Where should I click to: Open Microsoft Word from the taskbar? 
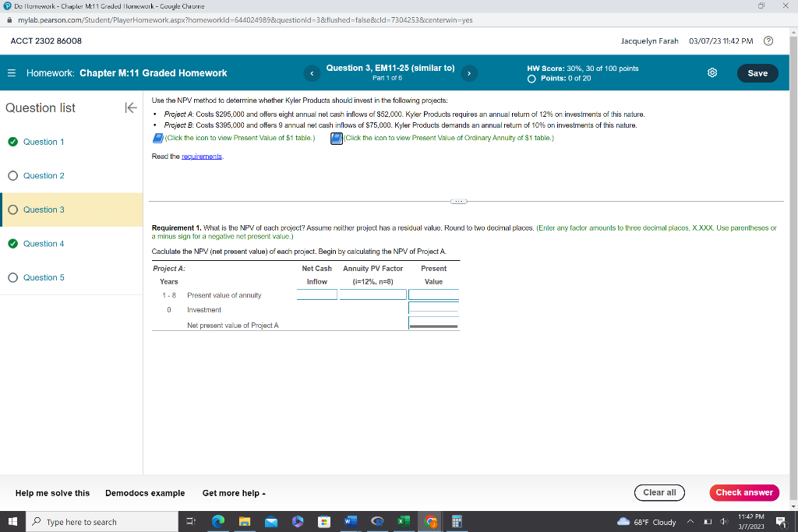pos(351,522)
